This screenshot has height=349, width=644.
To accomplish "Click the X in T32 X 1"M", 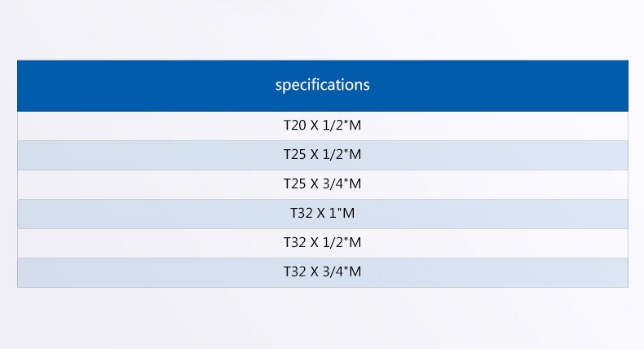I will click(320, 213).
